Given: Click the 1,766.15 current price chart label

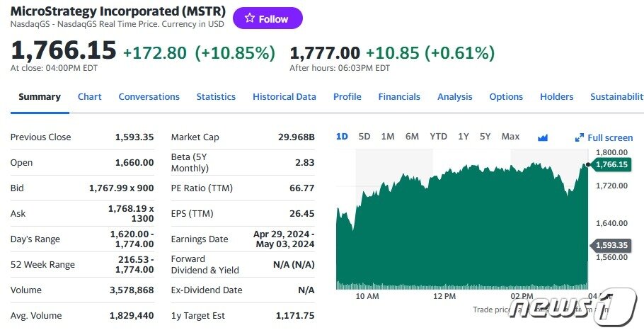Looking at the screenshot, I should point(611,164).
